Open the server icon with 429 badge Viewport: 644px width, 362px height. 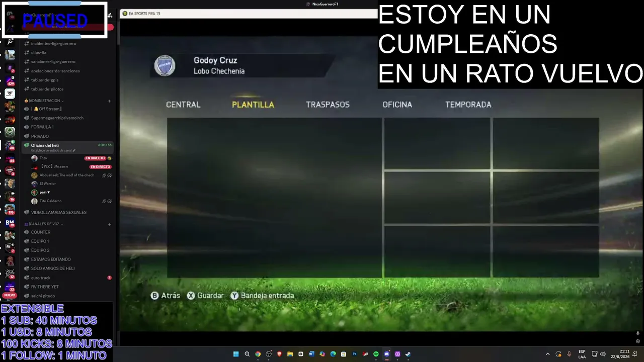[x=10, y=80]
